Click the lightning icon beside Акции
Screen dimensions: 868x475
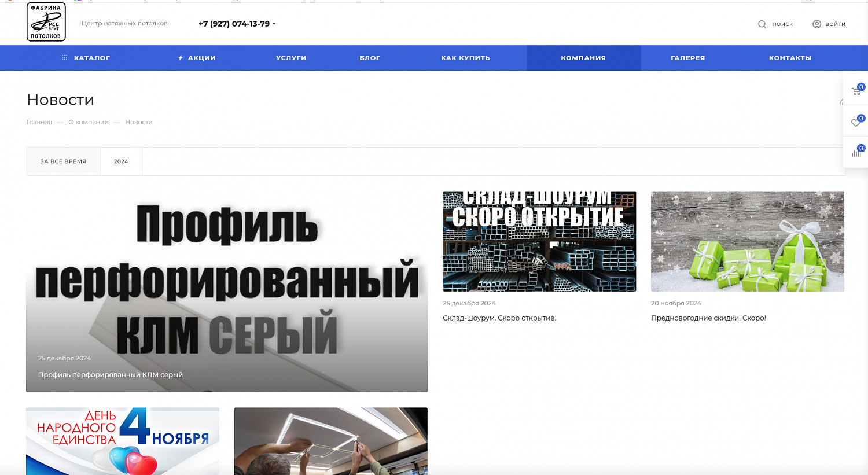tap(181, 58)
